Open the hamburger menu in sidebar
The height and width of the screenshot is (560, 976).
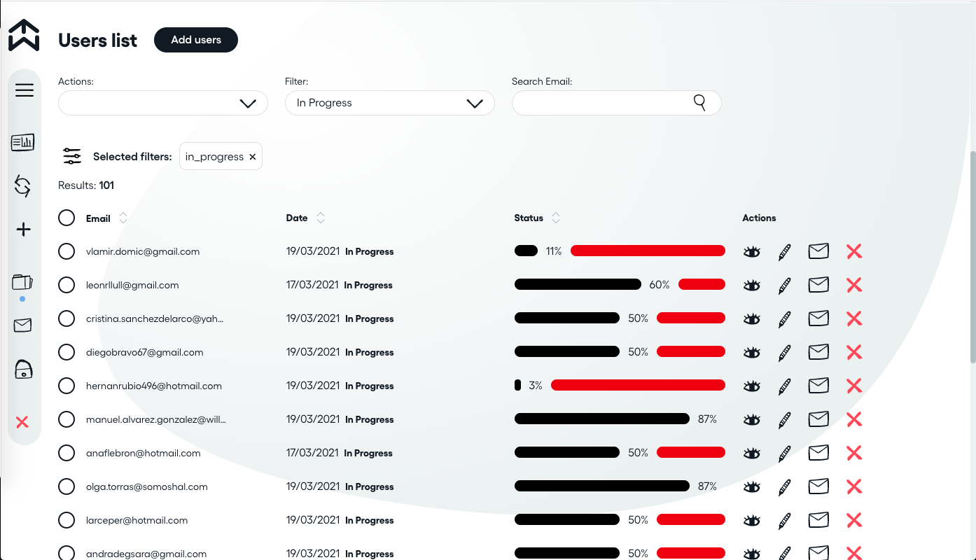point(25,90)
